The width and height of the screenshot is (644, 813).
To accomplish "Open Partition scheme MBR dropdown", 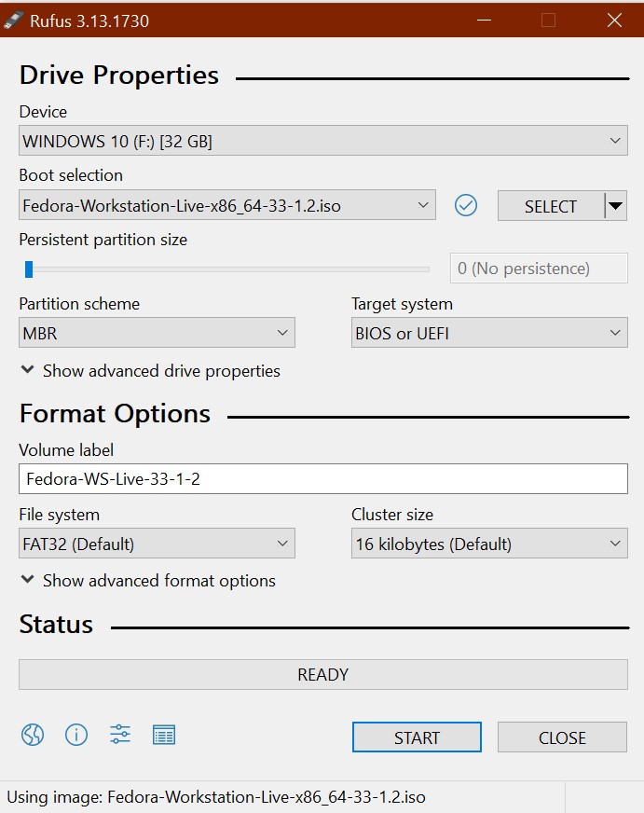I will pos(157,332).
